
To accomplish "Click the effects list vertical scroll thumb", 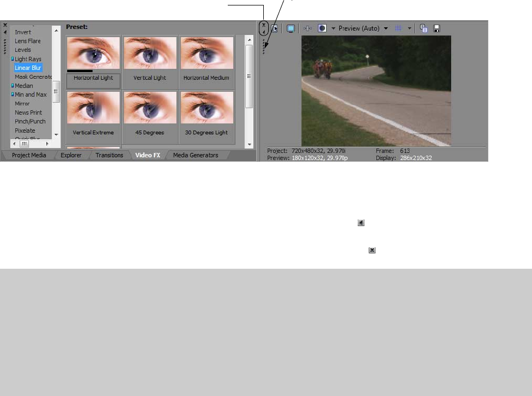I will click(x=56, y=92).
